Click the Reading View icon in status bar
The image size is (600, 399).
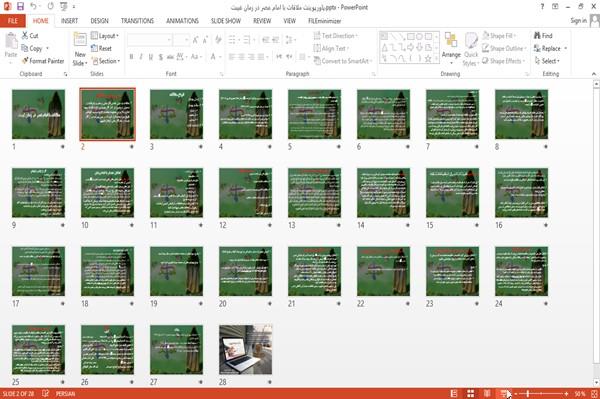[x=487, y=393]
